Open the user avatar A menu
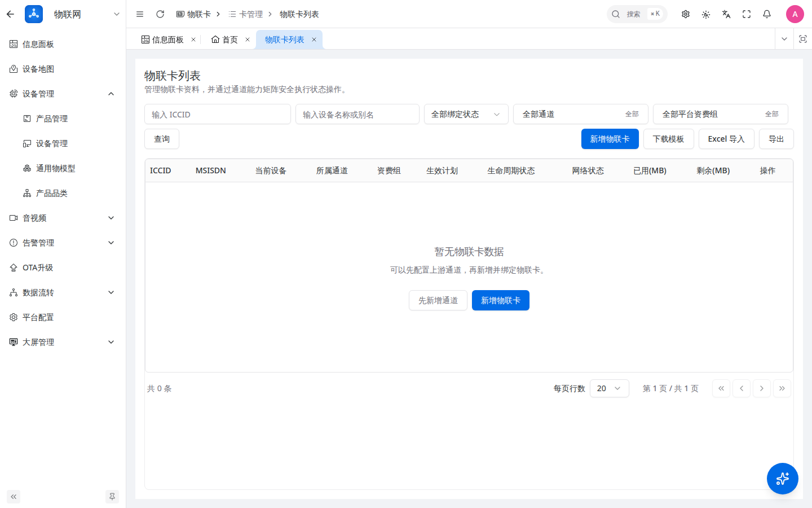The width and height of the screenshot is (812, 508). tap(795, 14)
